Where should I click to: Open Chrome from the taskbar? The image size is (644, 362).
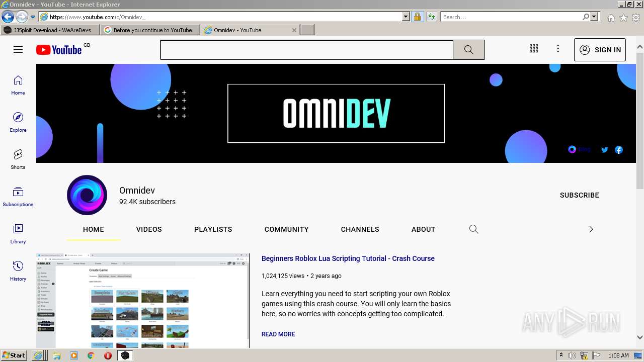[91, 355]
